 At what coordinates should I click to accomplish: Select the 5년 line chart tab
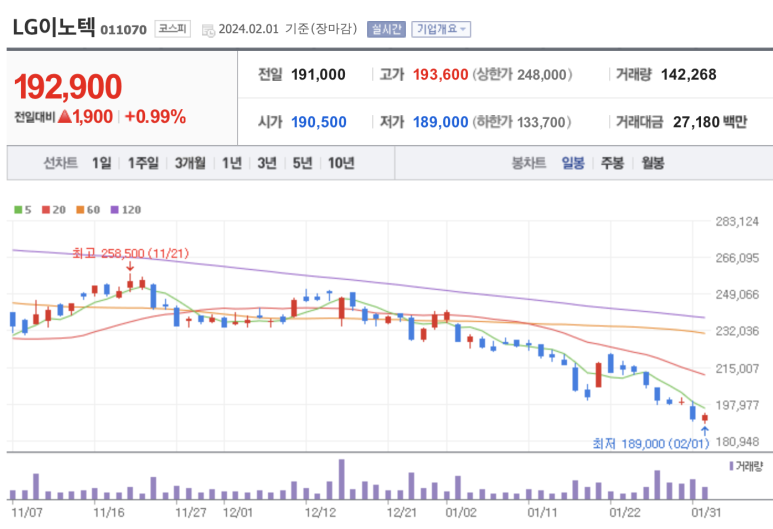(302, 163)
